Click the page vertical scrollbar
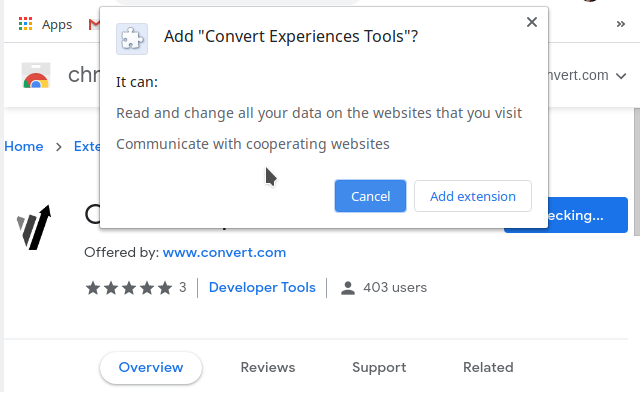Image resolution: width=640 pixels, height=400 pixels. pyautogui.click(x=637, y=171)
